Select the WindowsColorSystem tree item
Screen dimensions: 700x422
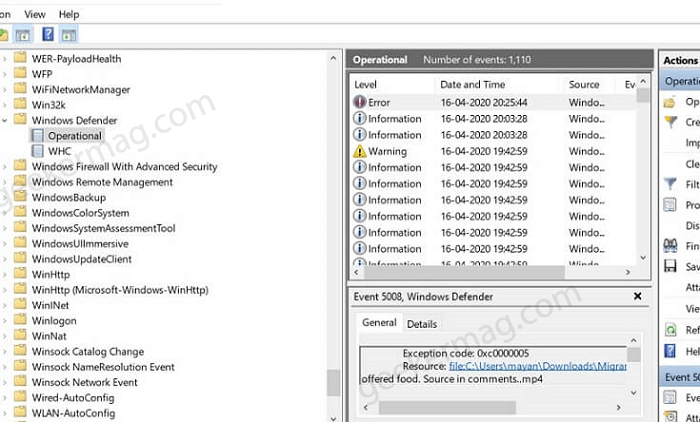point(80,213)
